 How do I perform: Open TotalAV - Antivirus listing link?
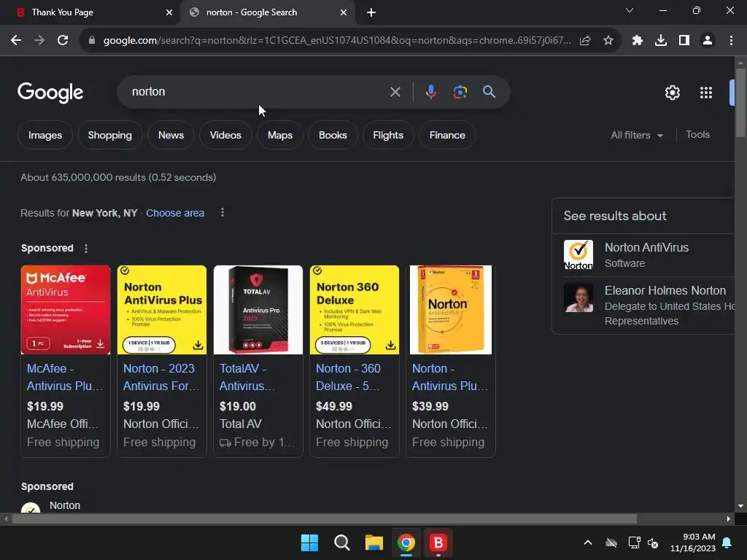tap(247, 377)
